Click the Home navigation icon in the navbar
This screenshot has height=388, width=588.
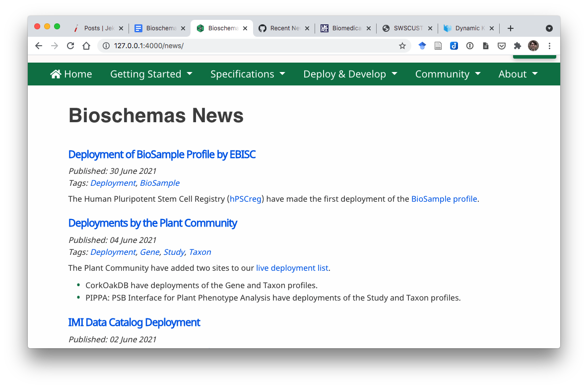pyautogui.click(x=56, y=74)
